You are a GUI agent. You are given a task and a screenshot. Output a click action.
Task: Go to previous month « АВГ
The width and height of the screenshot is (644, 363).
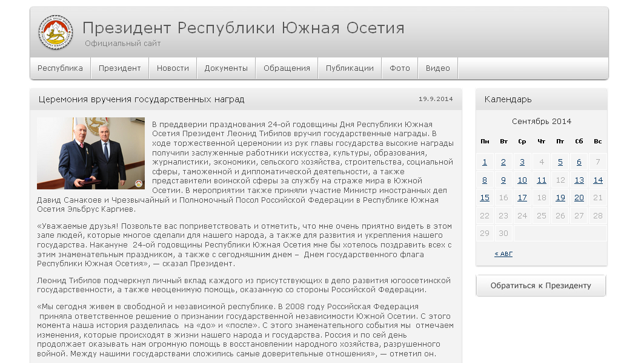pyautogui.click(x=503, y=253)
